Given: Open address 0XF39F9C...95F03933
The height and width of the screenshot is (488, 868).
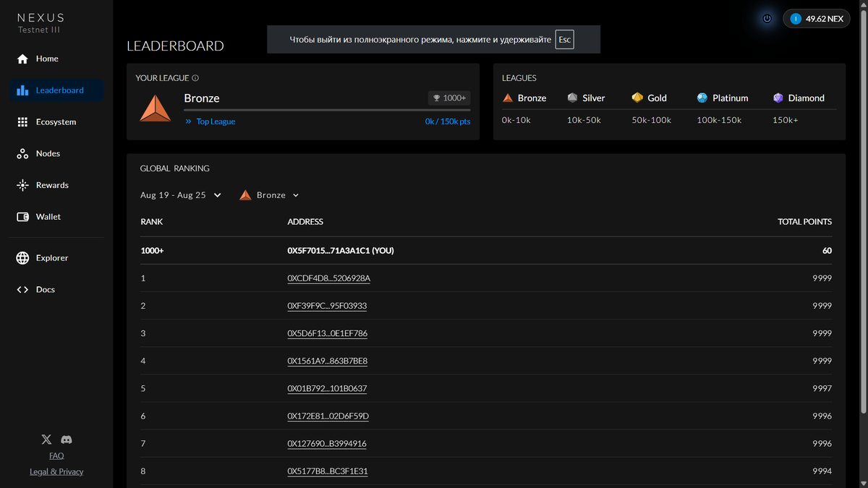Looking at the screenshot, I should (x=327, y=306).
